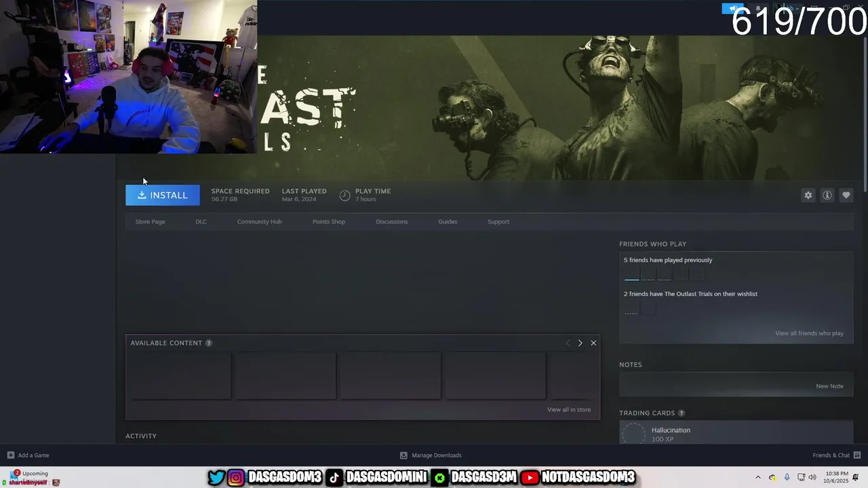Create a New Note
Viewport: 868px width, 488px height.
coord(829,386)
